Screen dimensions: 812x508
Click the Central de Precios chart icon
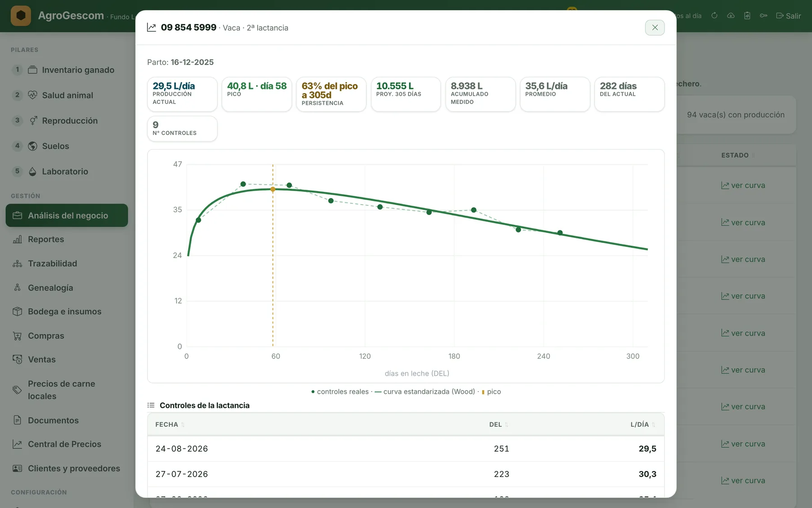[x=17, y=444]
